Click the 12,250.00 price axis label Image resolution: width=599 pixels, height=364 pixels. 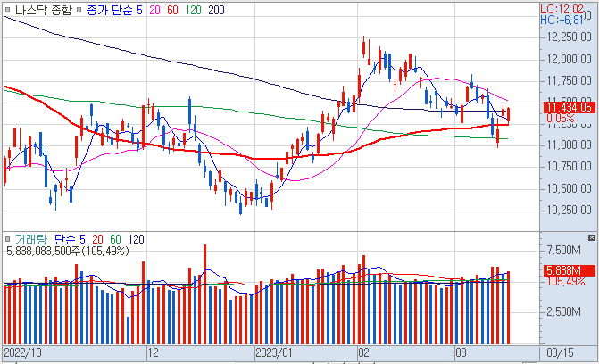(570, 37)
